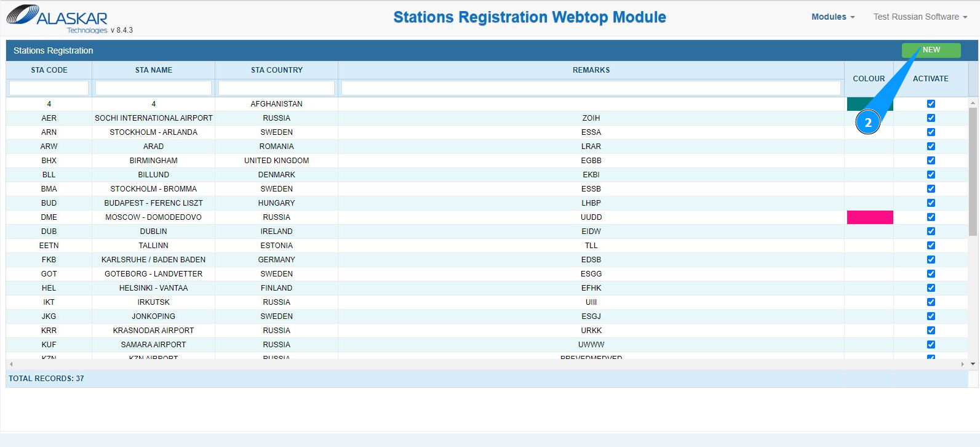Viewport: 980px width, 447px height.
Task: Click the Stations Registration panel title
Action: point(54,50)
